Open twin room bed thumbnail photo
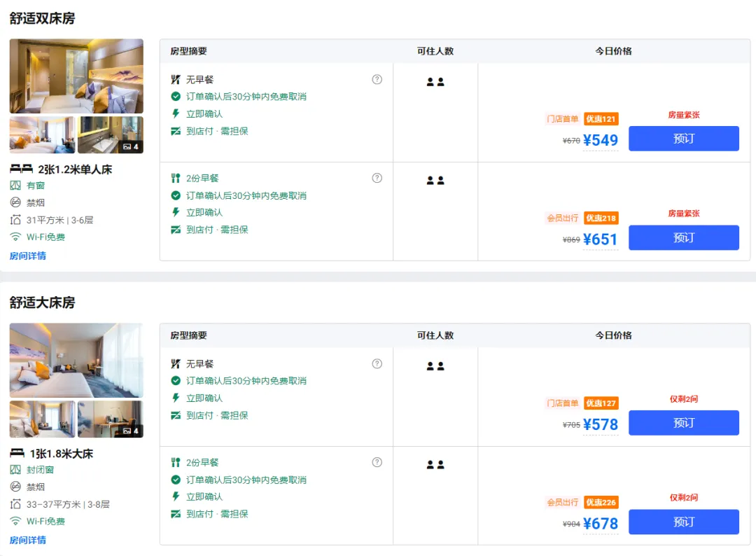This screenshot has width=756, height=556. 43,134
